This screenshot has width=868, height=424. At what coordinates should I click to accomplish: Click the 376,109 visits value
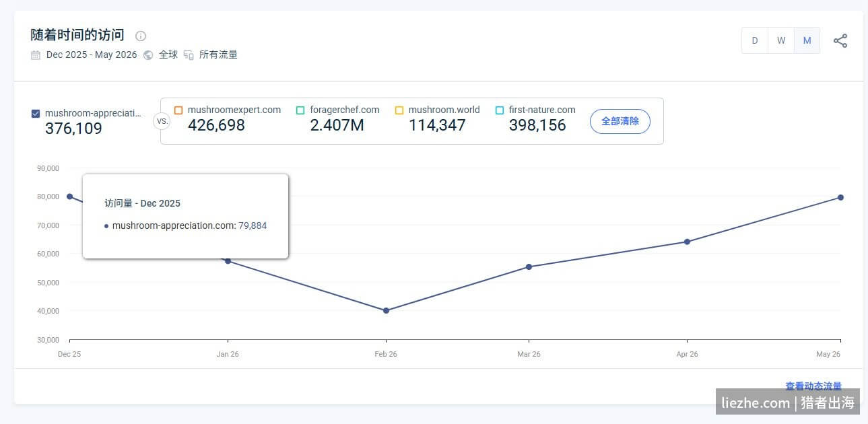click(x=73, y=129)
